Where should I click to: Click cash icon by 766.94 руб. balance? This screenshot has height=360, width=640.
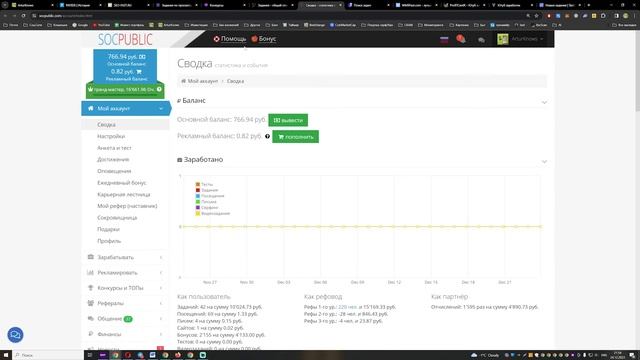tap(142, 57)
